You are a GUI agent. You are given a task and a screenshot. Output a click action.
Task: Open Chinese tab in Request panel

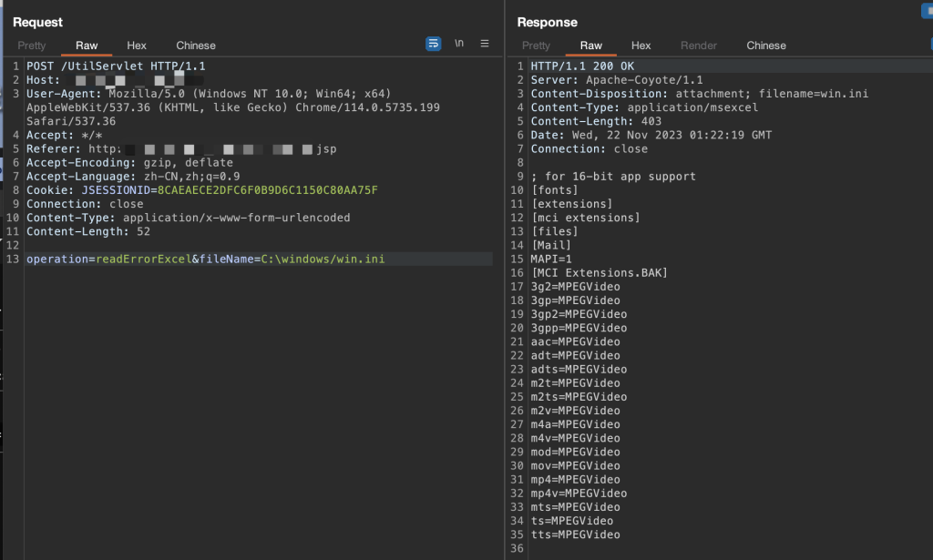click(196, 46)
